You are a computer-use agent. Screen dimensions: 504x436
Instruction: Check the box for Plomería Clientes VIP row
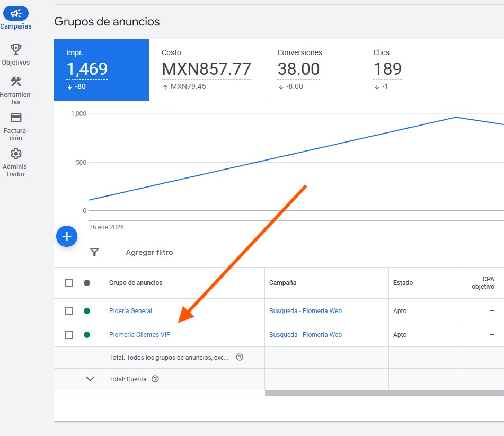point(69,335)
